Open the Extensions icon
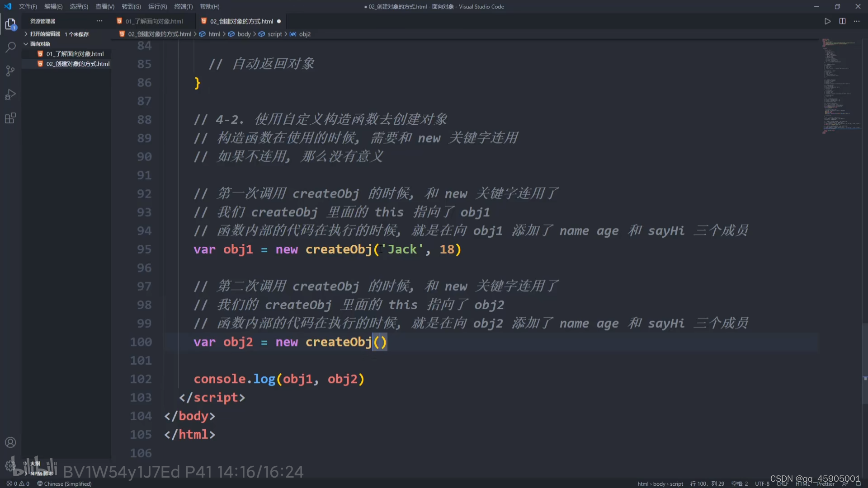Viewport: 868px width, 488px height. (10, 118)
